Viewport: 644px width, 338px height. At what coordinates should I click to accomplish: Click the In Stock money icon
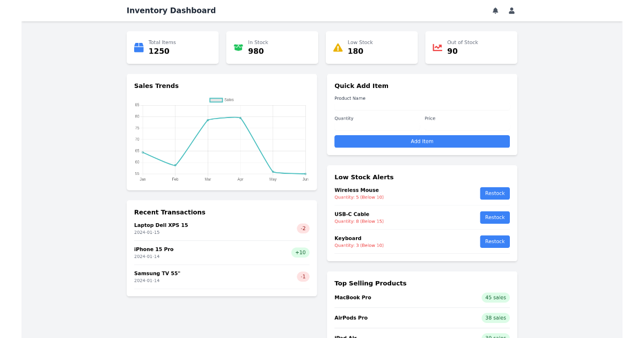coord(238,47)
